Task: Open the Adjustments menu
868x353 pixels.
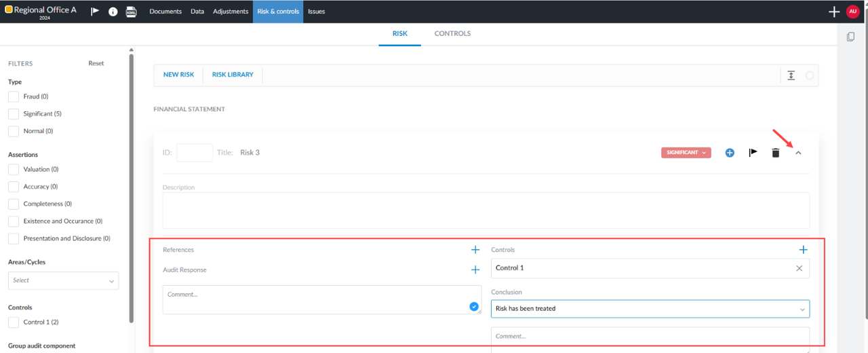Action: [231, 12]
